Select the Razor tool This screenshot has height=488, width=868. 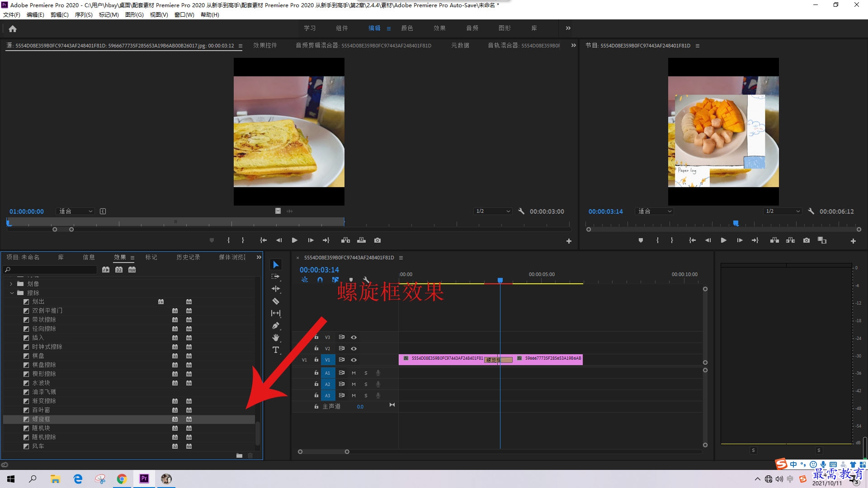[x=276, y=301]
